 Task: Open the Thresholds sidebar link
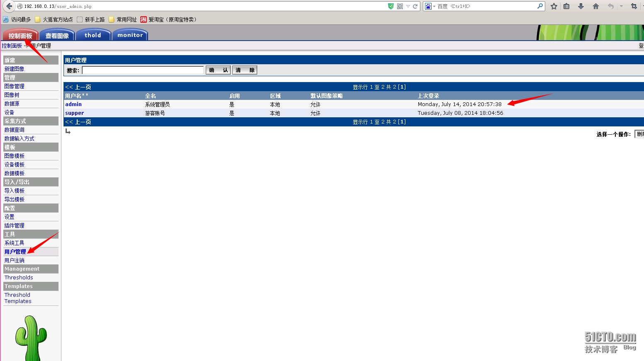(x=19, y=278)
